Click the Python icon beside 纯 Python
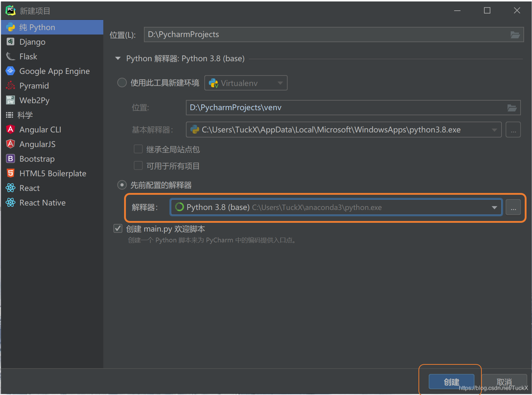The height and width of the screenshot is (395, 532). 11,27
